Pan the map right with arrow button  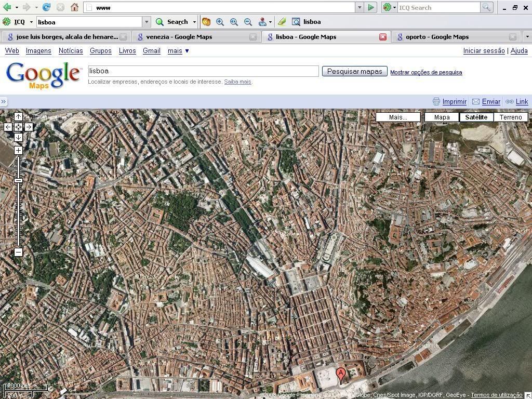(x=29, y=127)
